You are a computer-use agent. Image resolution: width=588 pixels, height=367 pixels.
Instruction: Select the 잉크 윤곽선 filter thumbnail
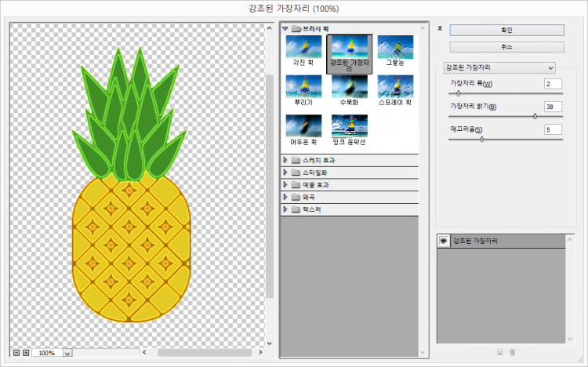point(350,126)
